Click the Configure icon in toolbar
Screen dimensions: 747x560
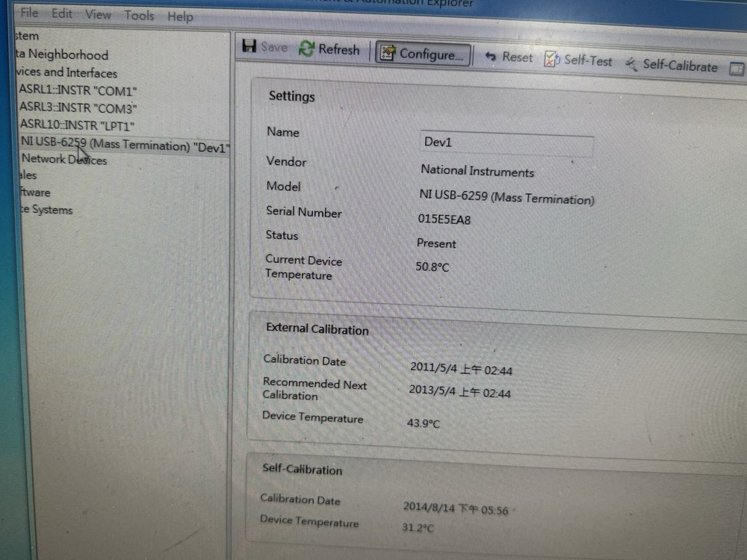click(388, 53)
